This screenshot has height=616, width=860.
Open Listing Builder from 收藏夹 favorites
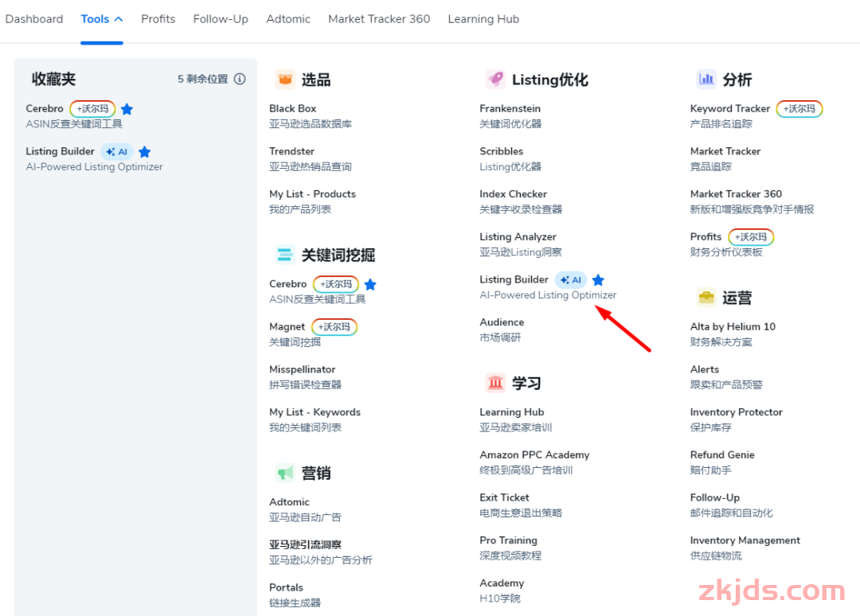(x=60, y=151)
